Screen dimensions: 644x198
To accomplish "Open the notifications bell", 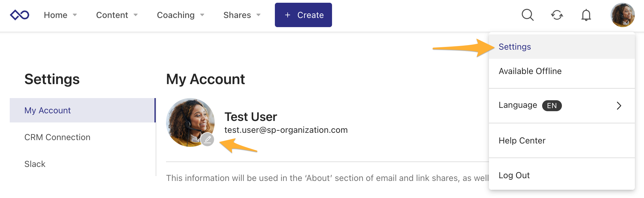I will click(586, 15).
